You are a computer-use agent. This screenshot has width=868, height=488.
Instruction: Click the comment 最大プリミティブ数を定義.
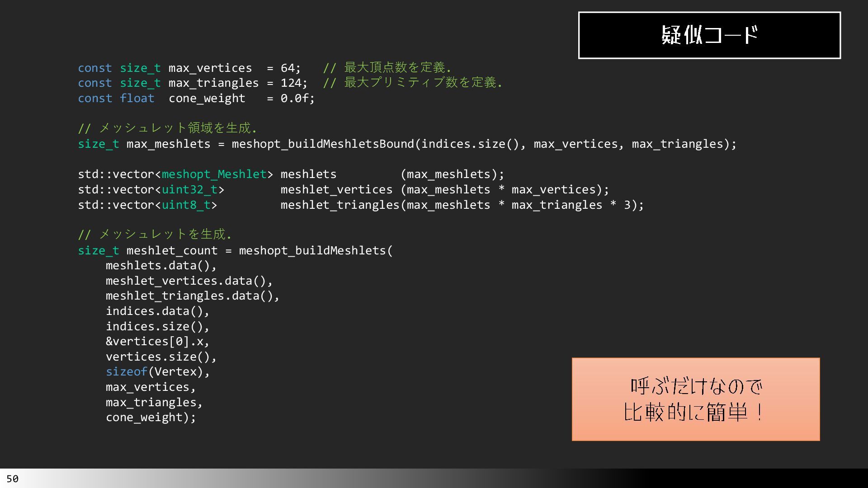coord(412,83)
